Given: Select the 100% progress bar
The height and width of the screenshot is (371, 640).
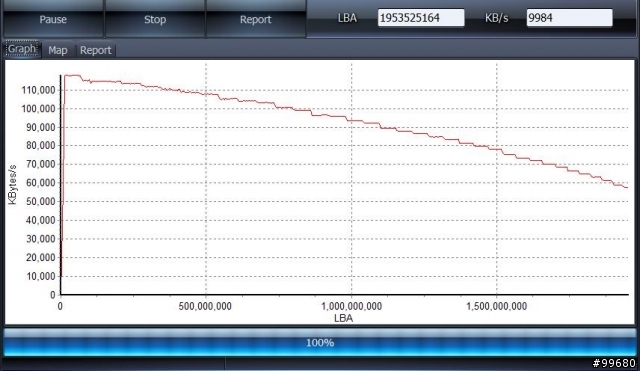Looking at the screenshot, I should (x=320, y=342).
